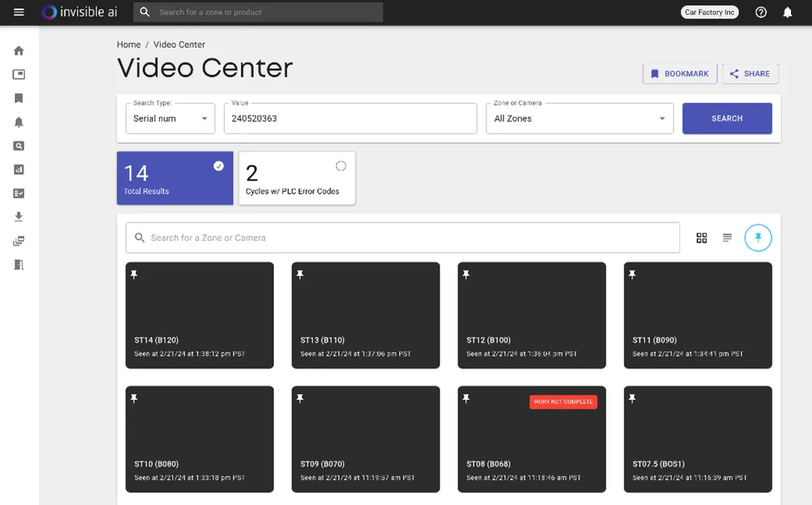Click the Home icon in sidebar
Screen dimensions: 812x505
19,51
